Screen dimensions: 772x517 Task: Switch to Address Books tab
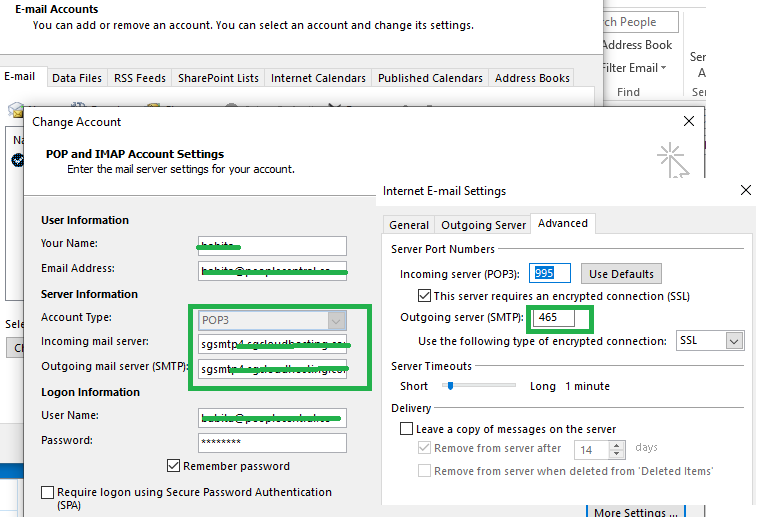[532, 78]
